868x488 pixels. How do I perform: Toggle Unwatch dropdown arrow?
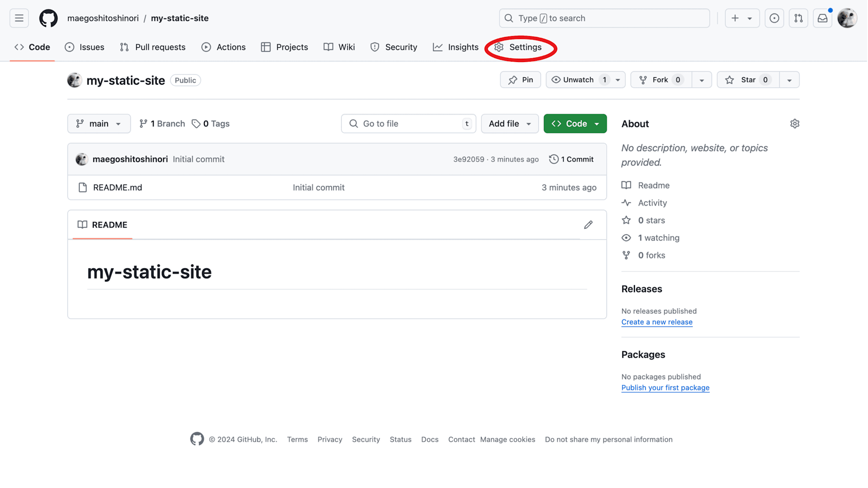[x=618, y=79]
